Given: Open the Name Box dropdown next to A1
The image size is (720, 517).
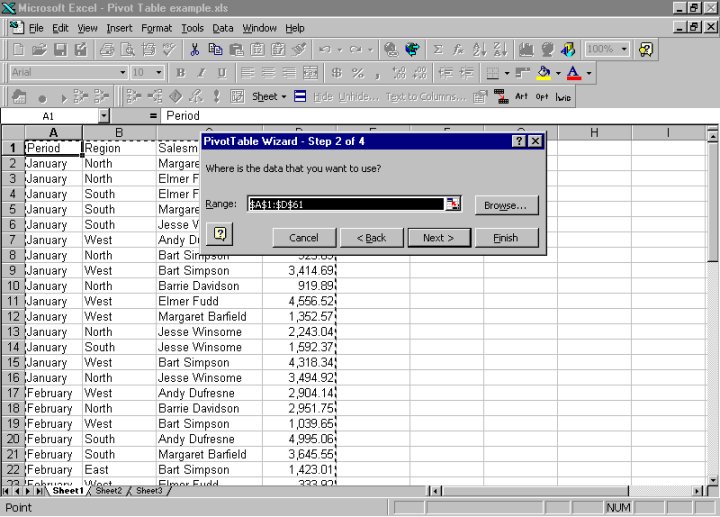Looking at the screenshot, I should pyautogui.click(x=104, y=116).
